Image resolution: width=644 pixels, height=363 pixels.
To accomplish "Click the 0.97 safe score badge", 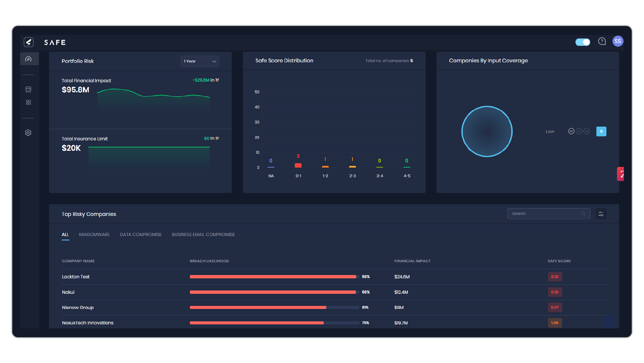I will 555,307.
